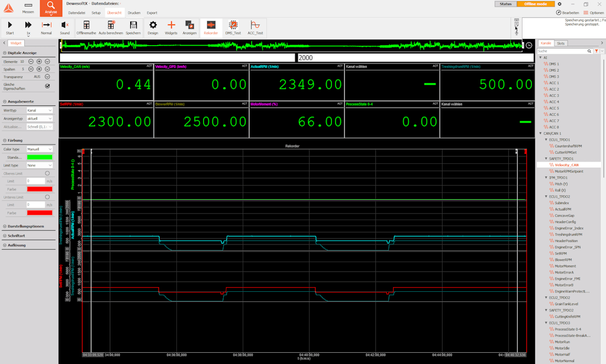Enable Oberes Limit toggle

pos(47,173)
